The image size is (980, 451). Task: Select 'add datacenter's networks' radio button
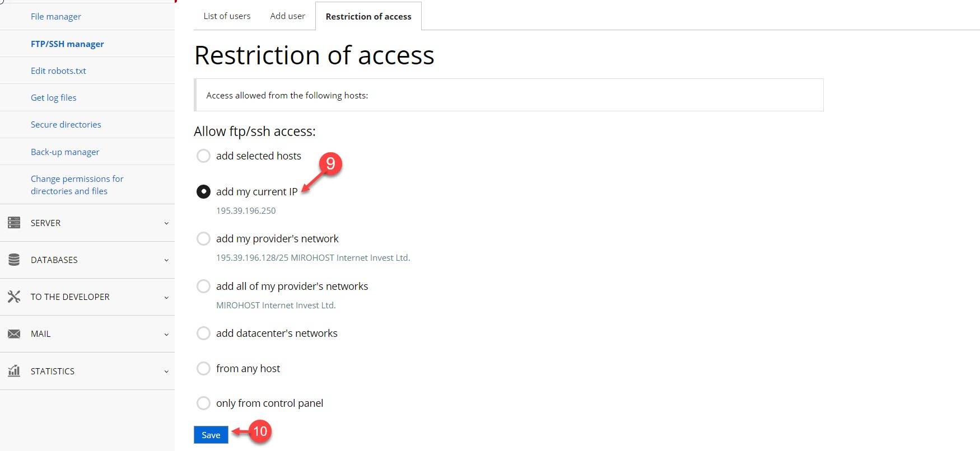click(x=203, y=333)
